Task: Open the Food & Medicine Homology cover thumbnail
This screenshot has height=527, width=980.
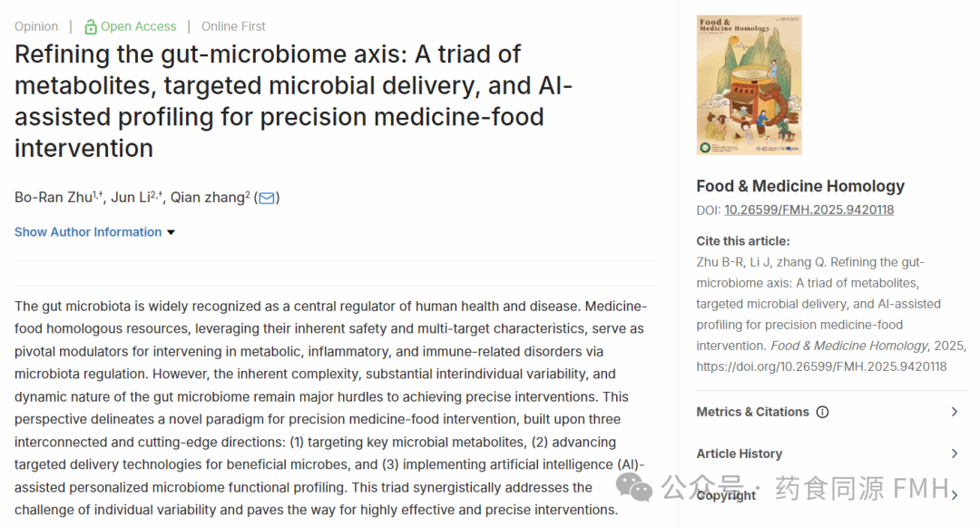Action: click(x=749, y=85)
